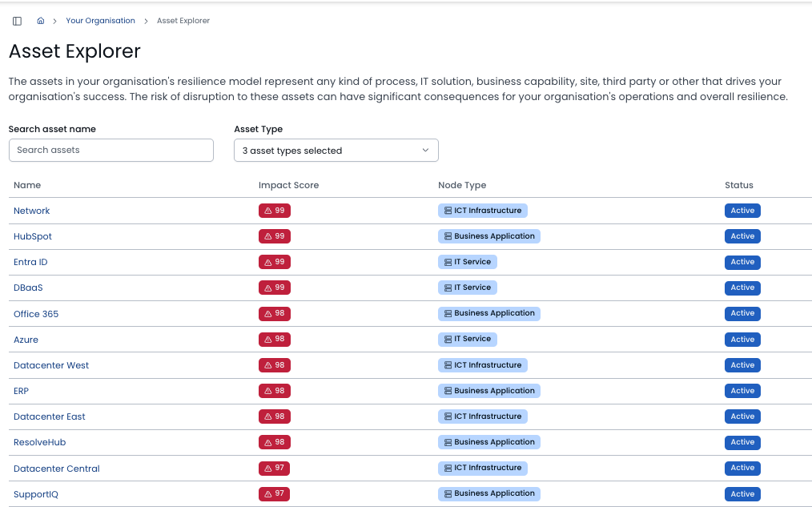Click the Active status badge for Office 365
The image size is (812, 507).
tap(742, 313)
